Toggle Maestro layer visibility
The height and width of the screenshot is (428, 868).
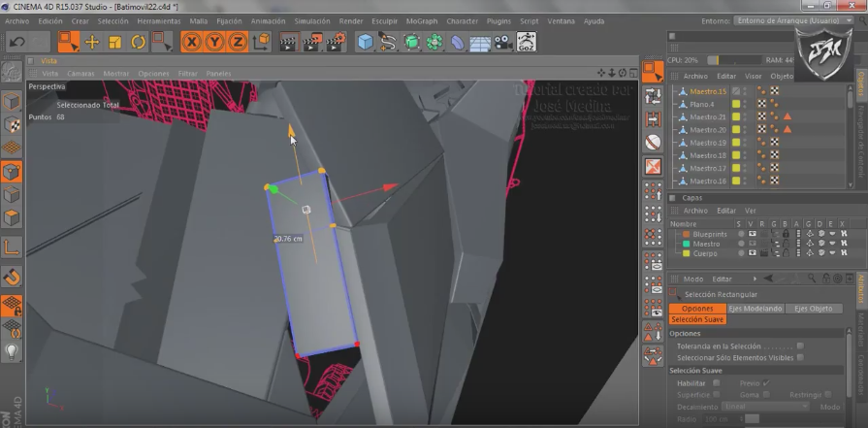753,244
